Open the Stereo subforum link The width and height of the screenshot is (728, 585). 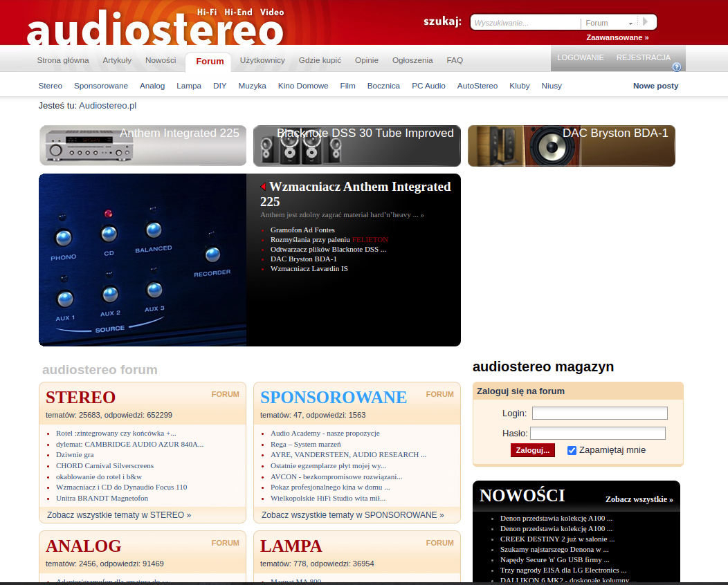pos(50,86)
